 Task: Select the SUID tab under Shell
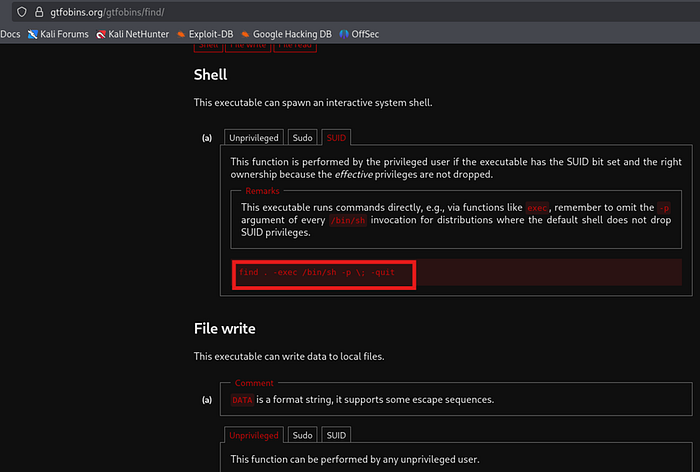[x=336, y=138]
